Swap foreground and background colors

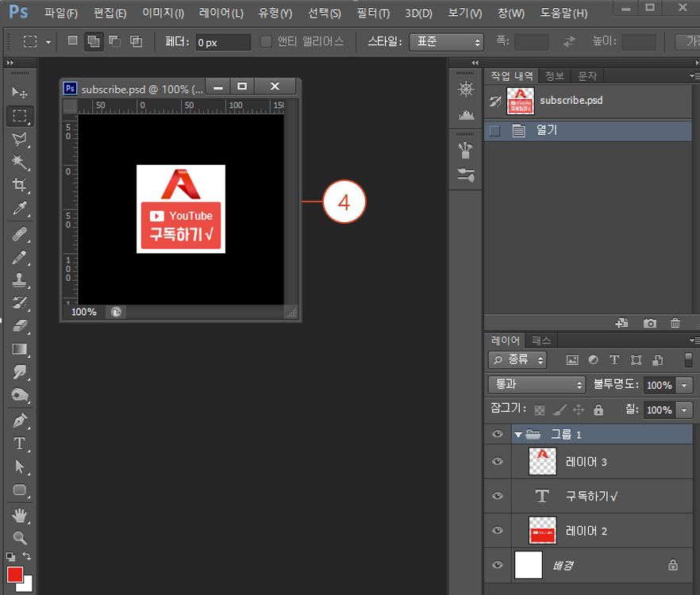pos(27,556)
